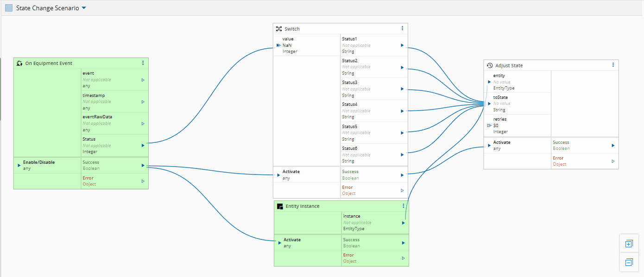The height and width of the screenshot is (277, 644).
Task: Open the On Equipment Event kebab menu
Action: coord(143,63)
